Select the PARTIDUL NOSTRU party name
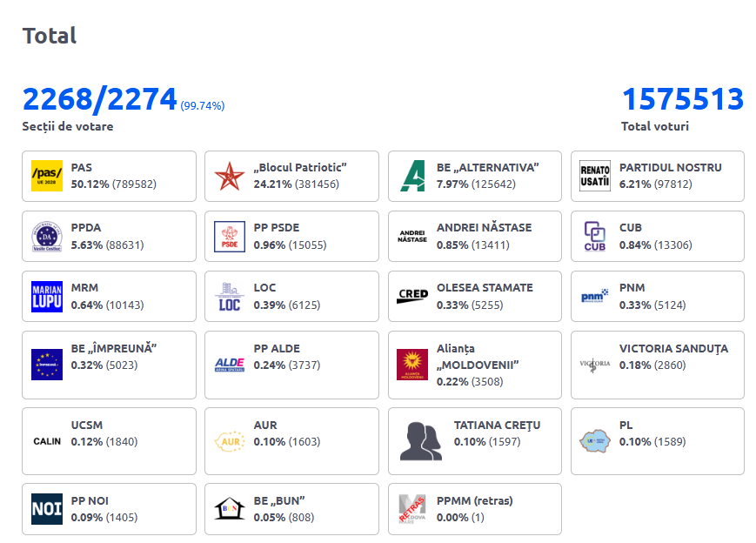 (671, 167)
